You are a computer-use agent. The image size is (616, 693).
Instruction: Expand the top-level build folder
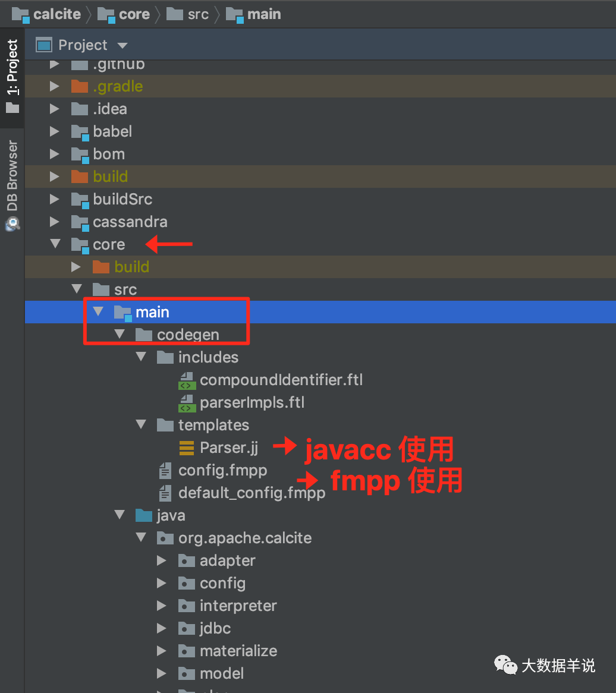54,177
